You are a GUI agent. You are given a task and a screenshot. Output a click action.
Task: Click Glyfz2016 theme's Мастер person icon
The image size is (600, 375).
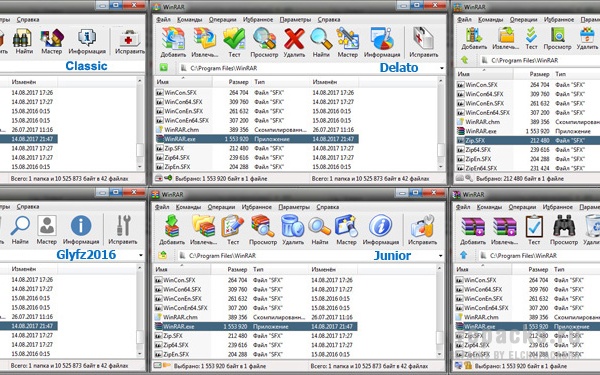point(47,226)
